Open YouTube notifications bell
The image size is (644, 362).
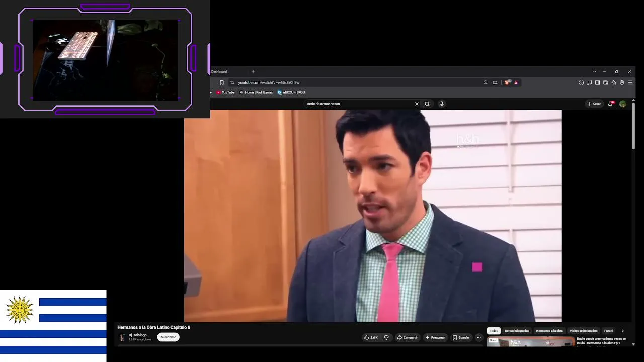(x=610, y=104)
